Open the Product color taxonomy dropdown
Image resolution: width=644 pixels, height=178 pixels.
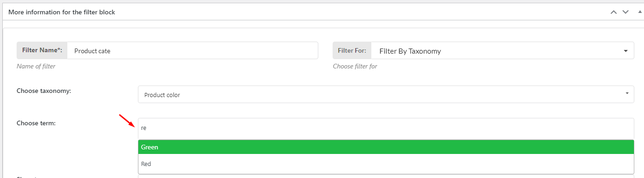[x=386, y=94]
